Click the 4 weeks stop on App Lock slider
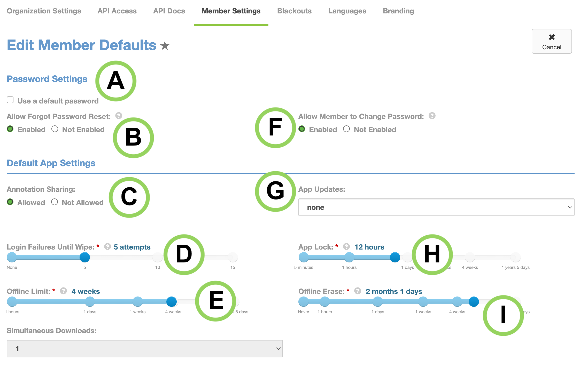The width and height of the screenshot is (588, 385). pos(470,257)
